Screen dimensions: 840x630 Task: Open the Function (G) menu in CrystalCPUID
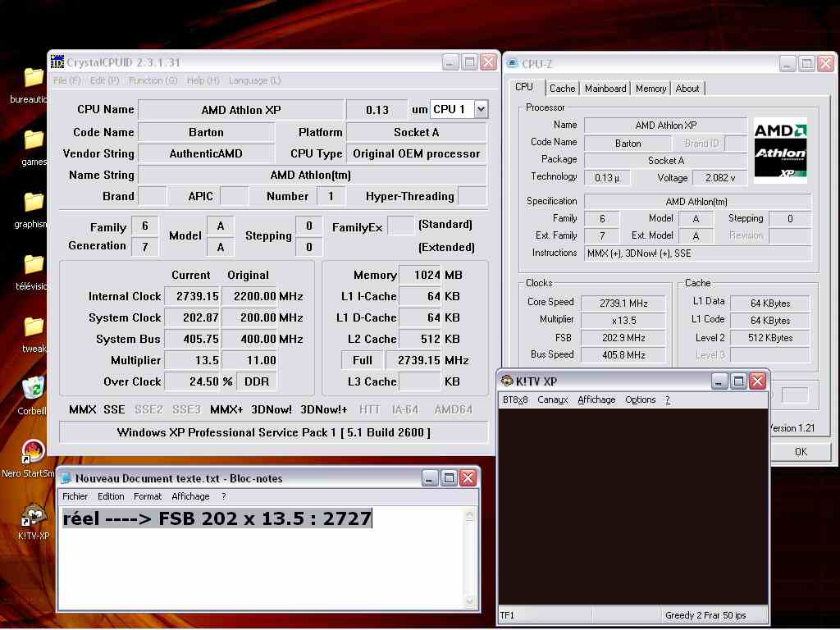click(x=153, y=81)
